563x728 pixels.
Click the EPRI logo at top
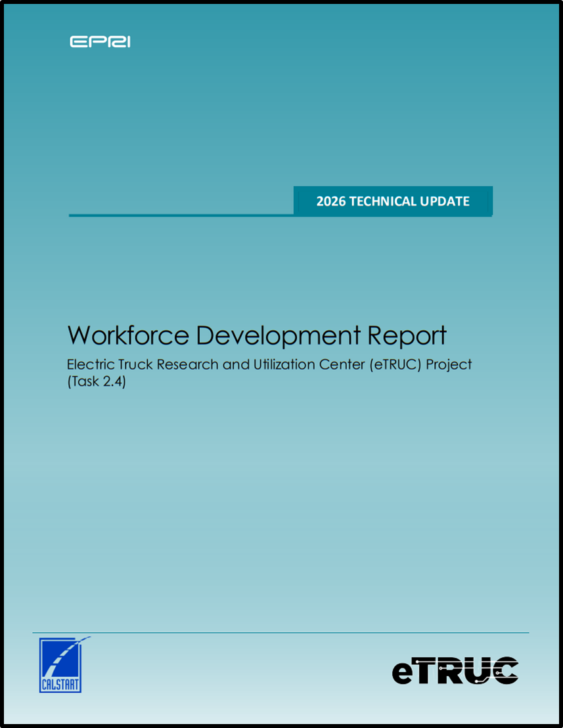[100, 42]
